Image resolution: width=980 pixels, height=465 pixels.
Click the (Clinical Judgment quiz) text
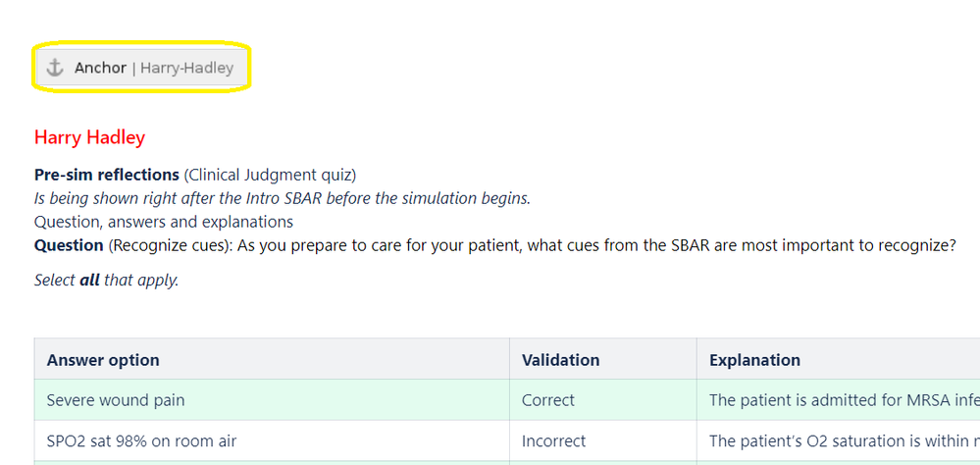270,175
